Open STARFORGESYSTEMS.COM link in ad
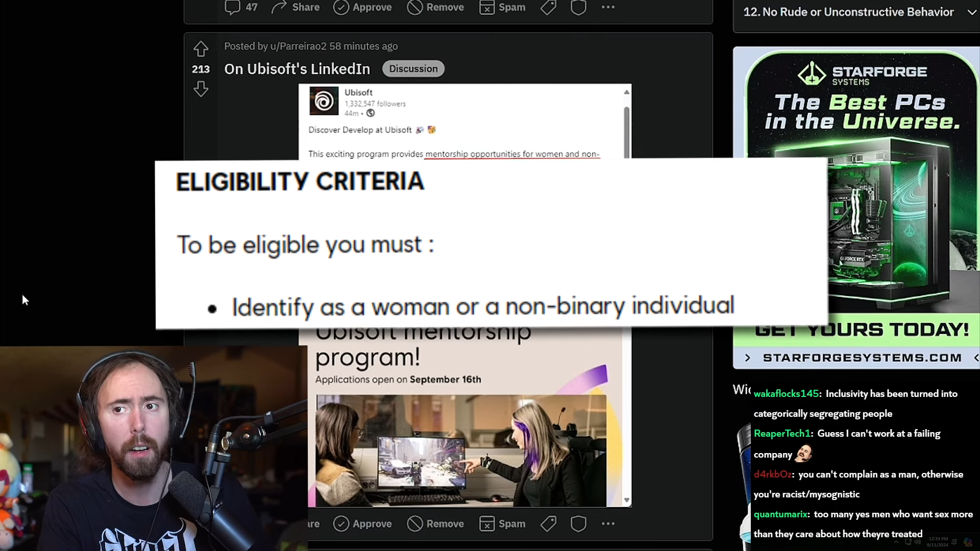 coord(862,358)
